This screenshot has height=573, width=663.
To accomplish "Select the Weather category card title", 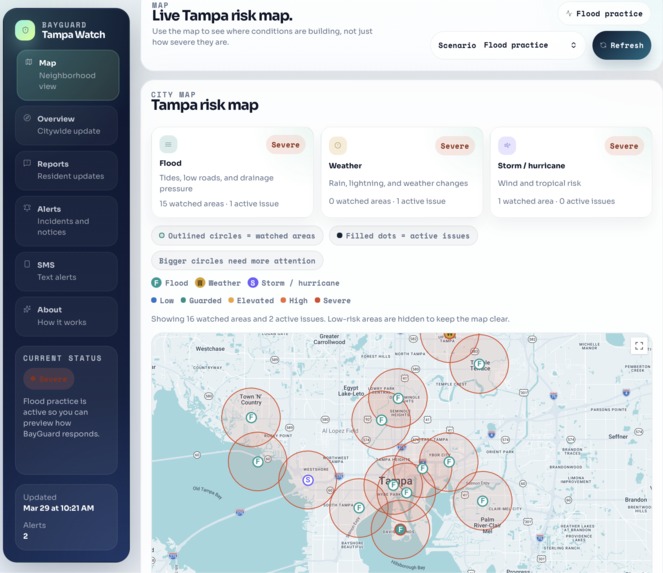I will point(345,166).
